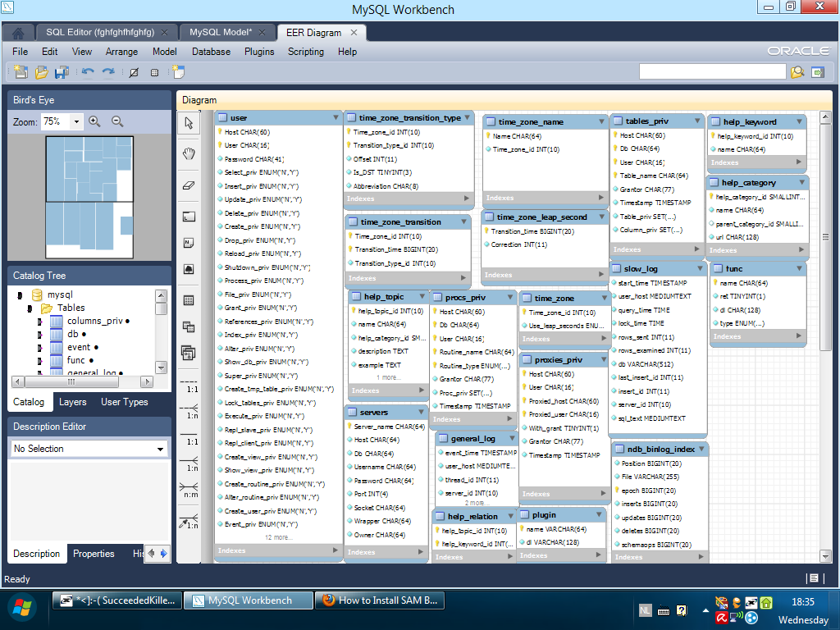
Task: Expand Indexes of the func table
Action: (x=799, y=336)
